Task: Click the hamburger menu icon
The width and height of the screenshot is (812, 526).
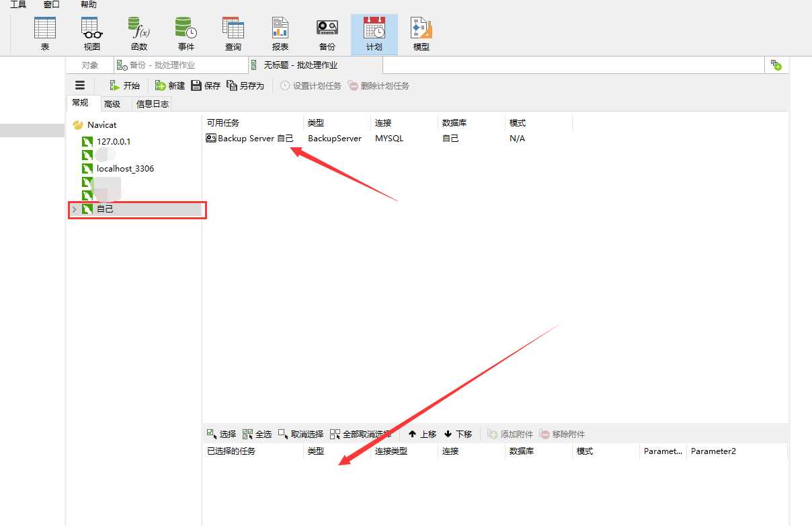Action: (80, 85)
